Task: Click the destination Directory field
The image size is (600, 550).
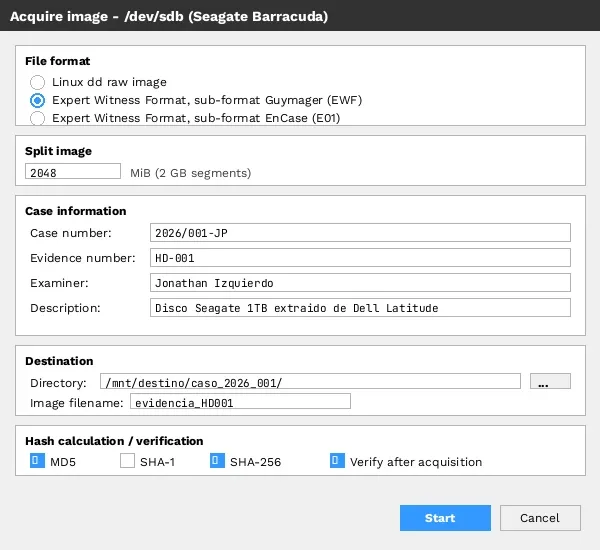Action: (310, 382)
